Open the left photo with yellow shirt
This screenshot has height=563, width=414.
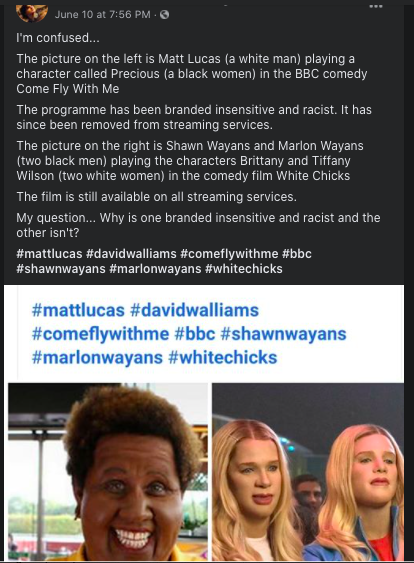tap(108, 471)
